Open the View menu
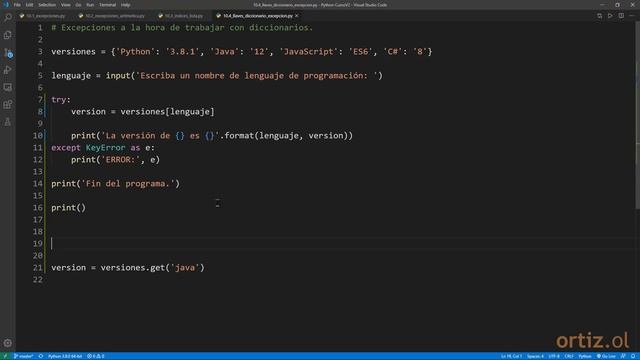This screenshot has height=360, width=640. click(65, 5)
